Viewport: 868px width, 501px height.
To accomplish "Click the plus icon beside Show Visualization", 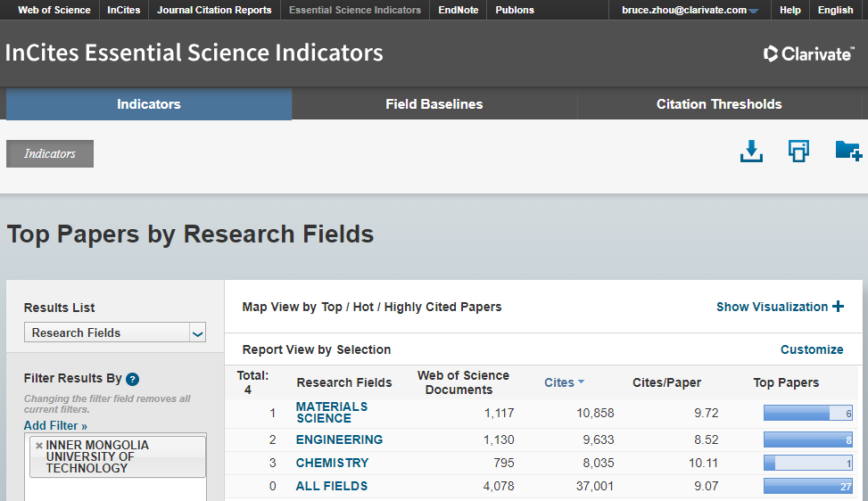I will 838,307.
